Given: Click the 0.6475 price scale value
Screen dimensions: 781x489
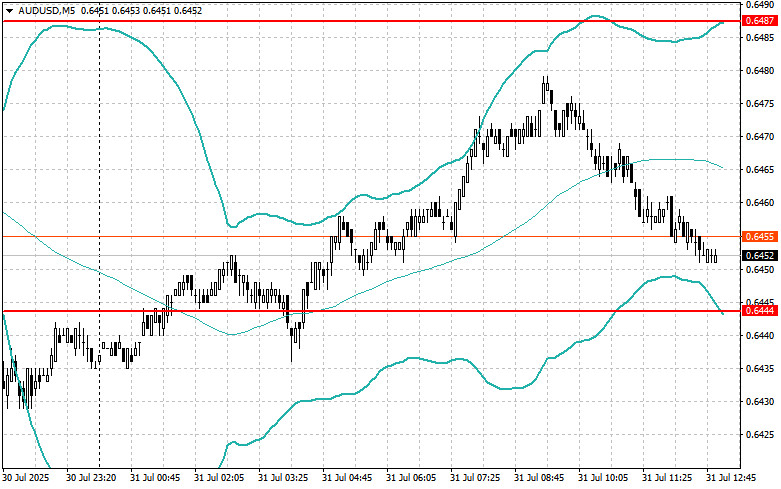Looking at the screenshot, I should (x=760, y=104).
